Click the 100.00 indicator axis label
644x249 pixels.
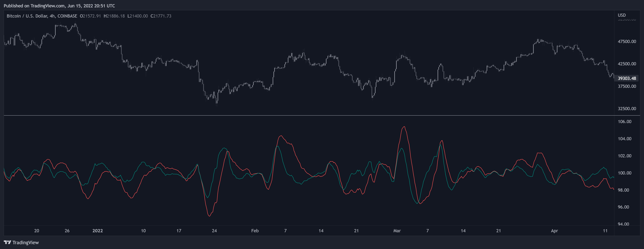[x=624, y=173]
